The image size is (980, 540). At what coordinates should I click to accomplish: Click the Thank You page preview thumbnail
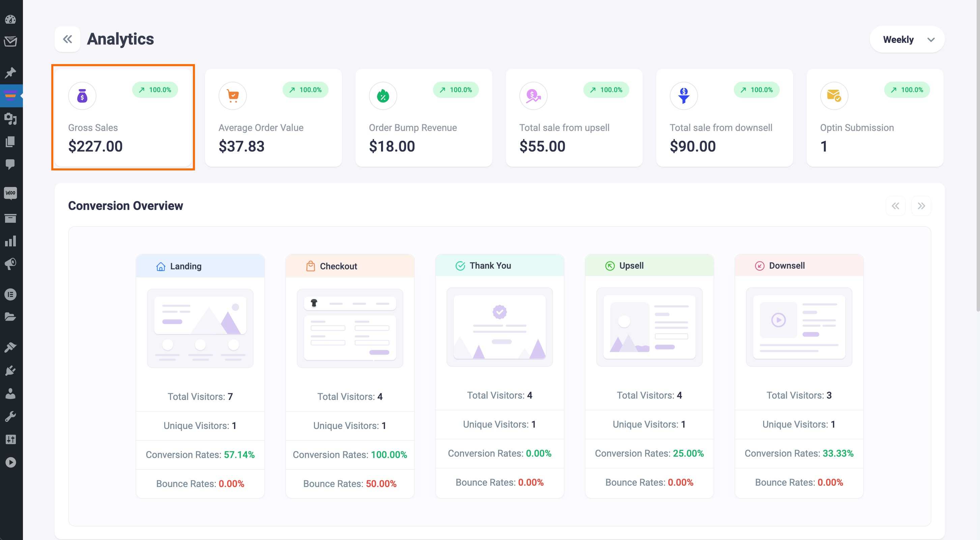(x=499, y=327)
